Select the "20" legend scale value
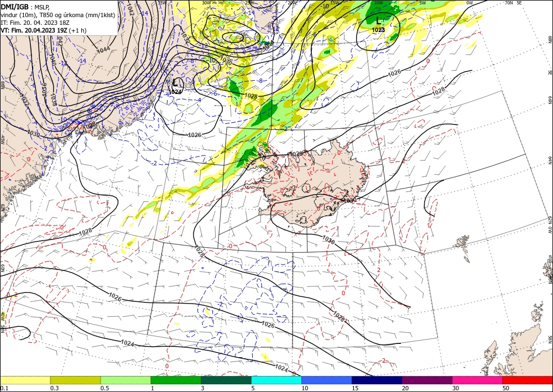The height and width of the screenshot is (392, 553). 405,388
